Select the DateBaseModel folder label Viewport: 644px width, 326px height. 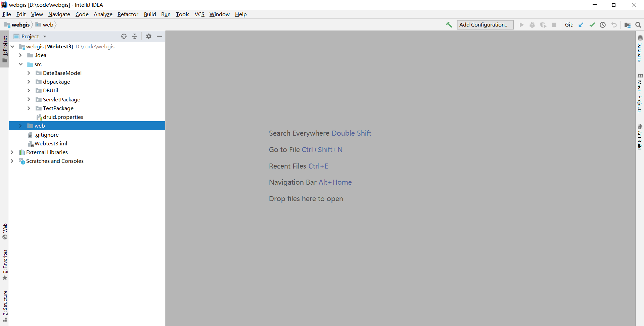[x=62, y=73]
